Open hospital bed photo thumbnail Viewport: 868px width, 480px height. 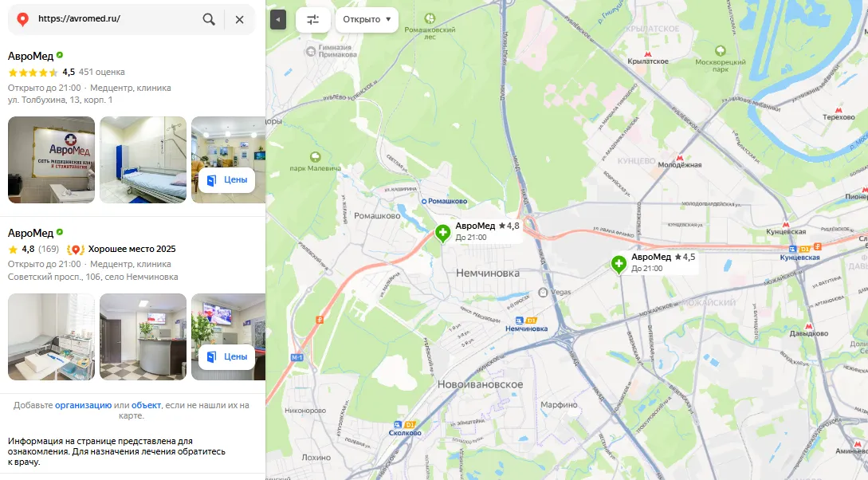[143, 159]
